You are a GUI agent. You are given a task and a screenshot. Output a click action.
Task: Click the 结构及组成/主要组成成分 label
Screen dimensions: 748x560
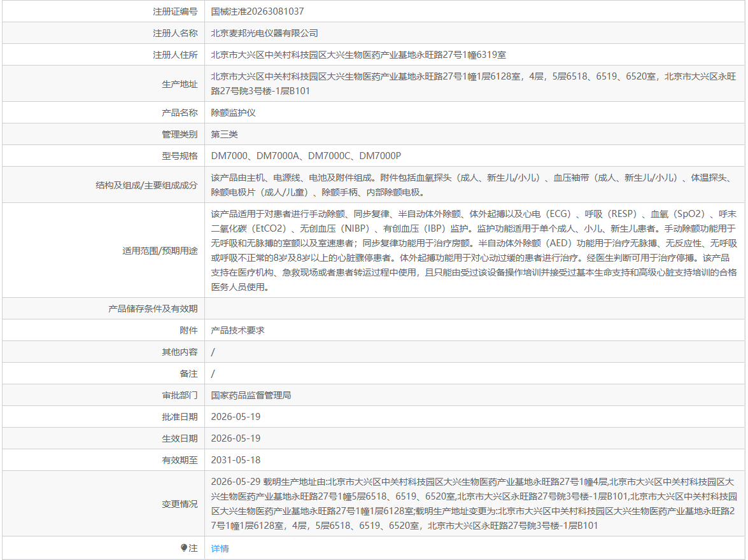(x=146, y=185)
